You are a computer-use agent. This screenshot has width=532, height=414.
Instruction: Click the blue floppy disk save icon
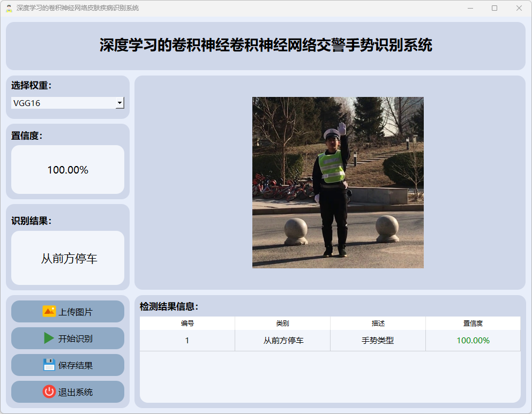point(49,365)
